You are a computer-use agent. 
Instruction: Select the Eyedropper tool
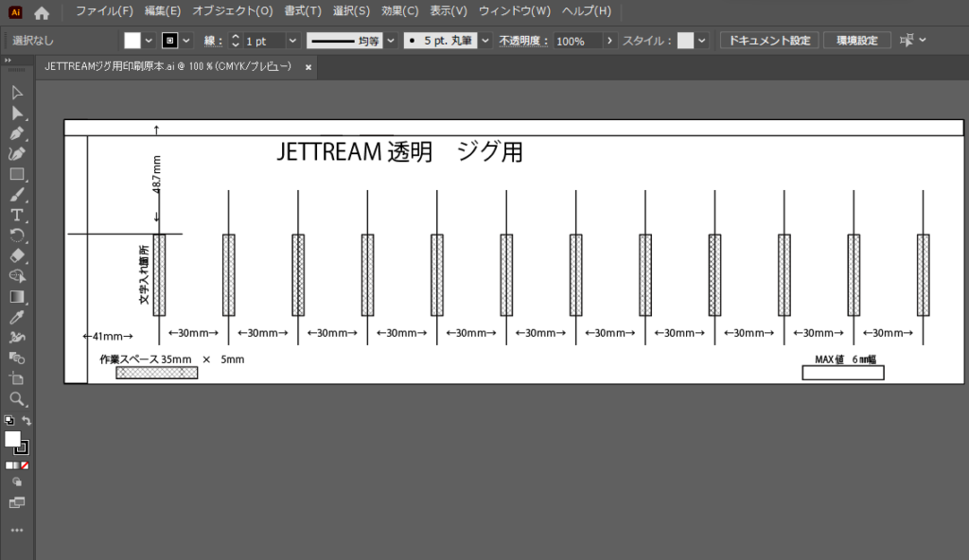click(17, 317)
